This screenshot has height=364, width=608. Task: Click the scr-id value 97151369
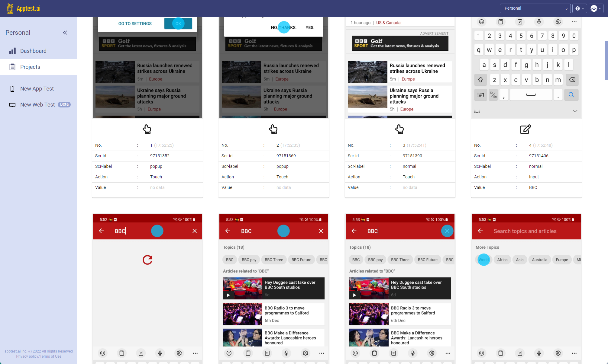pyautogui.click(x=286, y=156)
